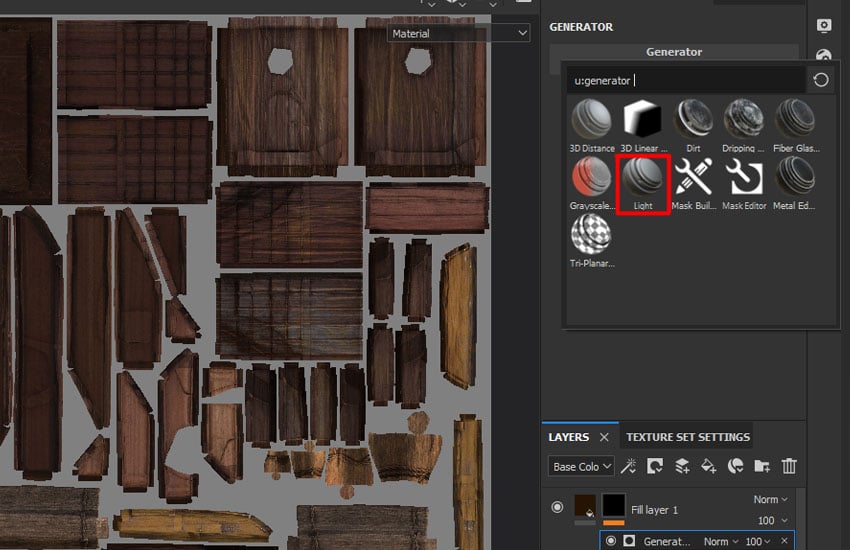Remove the Generator effect with X
The width and height of the screenshot is (850, 550).
[x=784, y=541]
